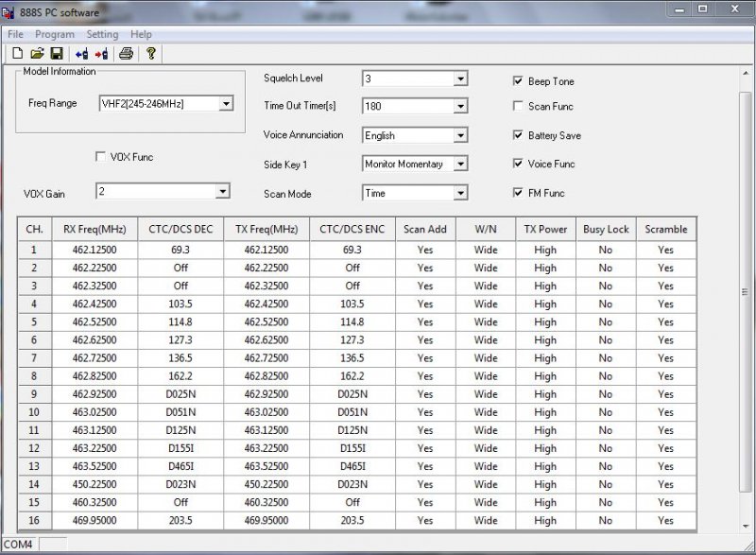Click the Scan Add column header

tap(425, 230)
